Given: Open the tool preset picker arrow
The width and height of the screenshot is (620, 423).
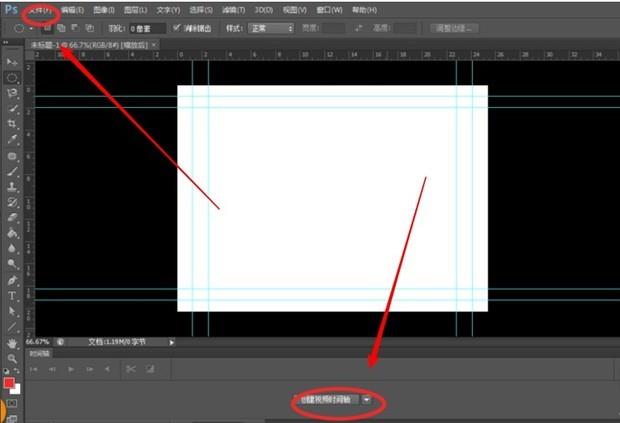Looking at the screenshot, I should pos(31,28).
